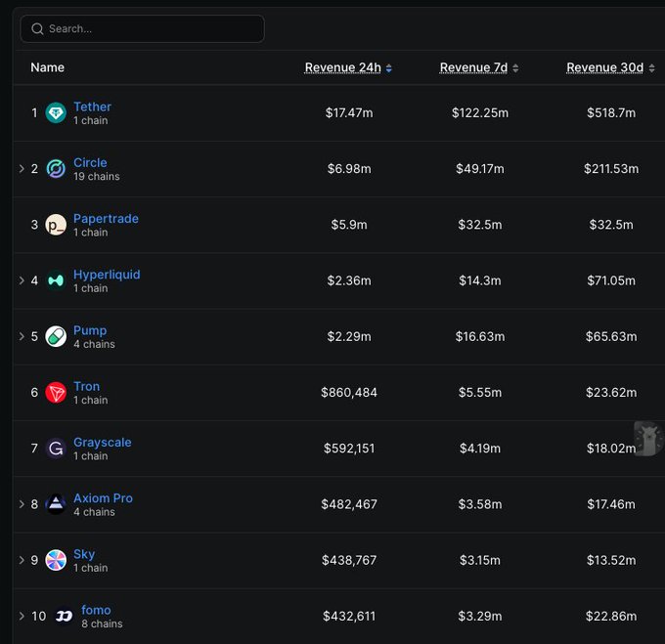Click the llama avatar at right edge

coord(649,439)
